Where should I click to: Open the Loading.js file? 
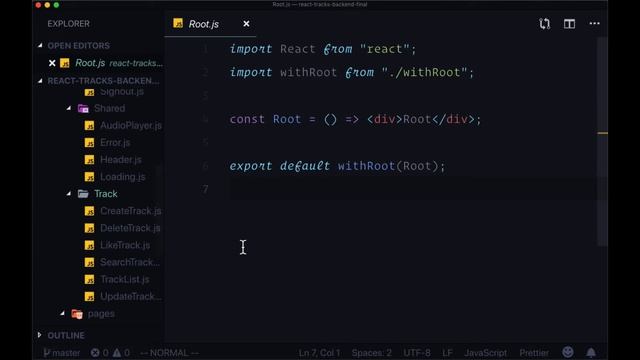(x=123, y=177)
